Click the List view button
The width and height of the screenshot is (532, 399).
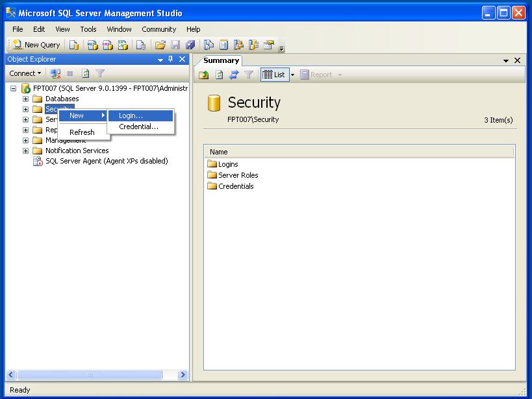[x=275, y=75]
